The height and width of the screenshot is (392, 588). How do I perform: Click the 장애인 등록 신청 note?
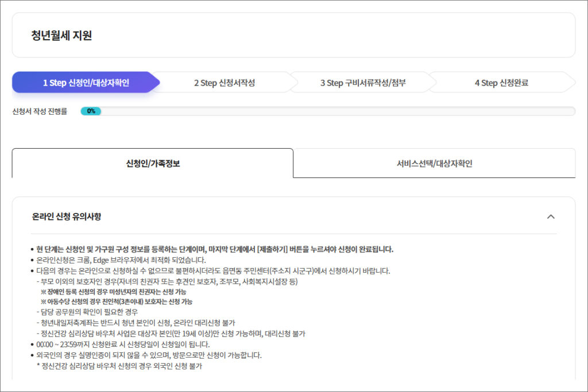tap(117, 292)
